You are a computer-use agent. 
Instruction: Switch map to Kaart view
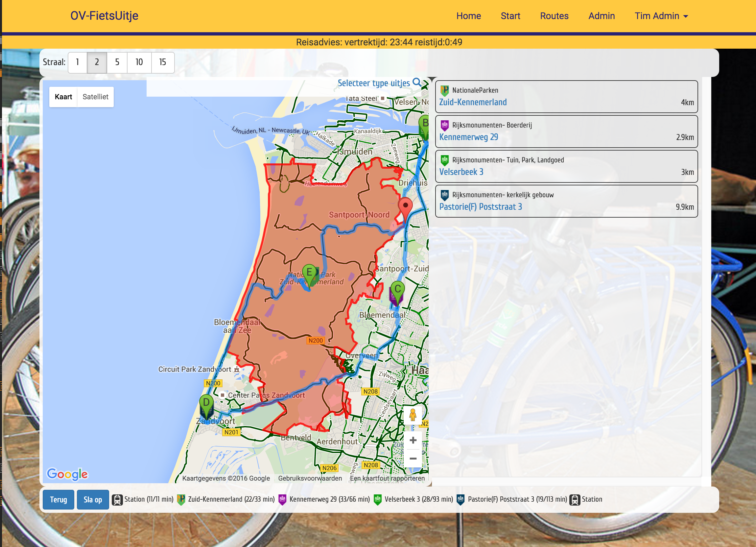pos(63,97)
